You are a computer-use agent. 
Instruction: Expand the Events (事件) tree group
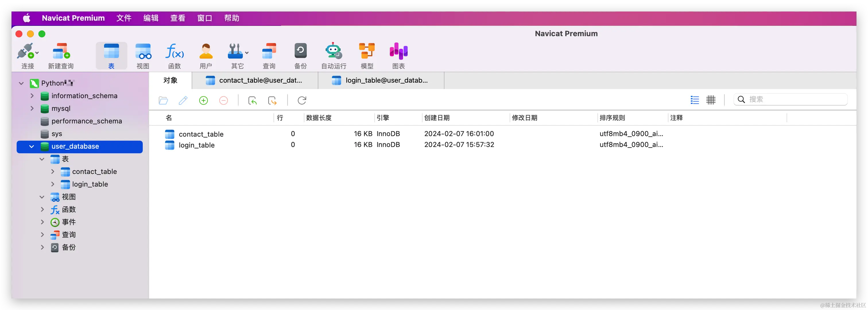[42, 222]
